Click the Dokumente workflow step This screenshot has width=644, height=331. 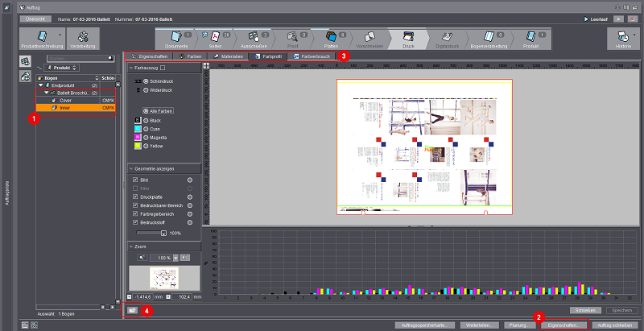click(x=175, y=37)
